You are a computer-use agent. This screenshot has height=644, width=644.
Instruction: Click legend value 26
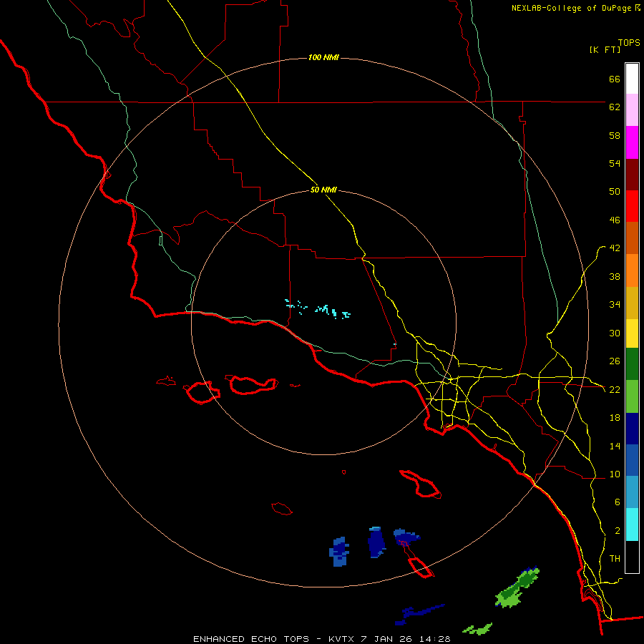(615, 361)
